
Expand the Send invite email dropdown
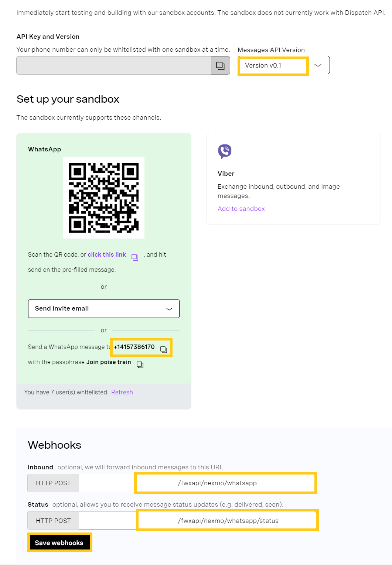[x=104, y=309]
